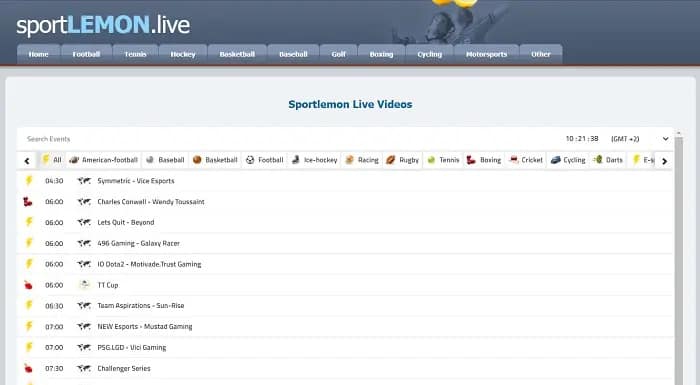Open Symmetric - Vice Esports event
Viewport: 700px width, 385px height.
345,181
